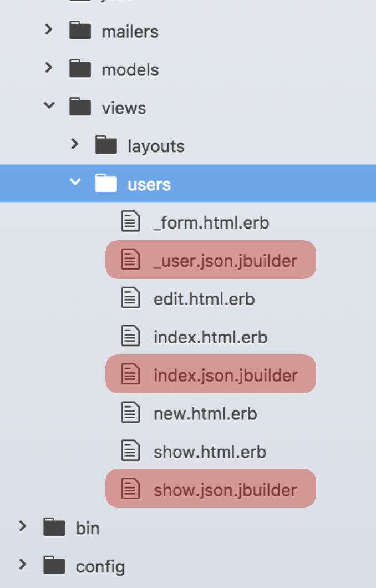The width and height of the screenshot is (376, 588).
Task: Collapse the views folder chevron
Action: click(49, 105)
